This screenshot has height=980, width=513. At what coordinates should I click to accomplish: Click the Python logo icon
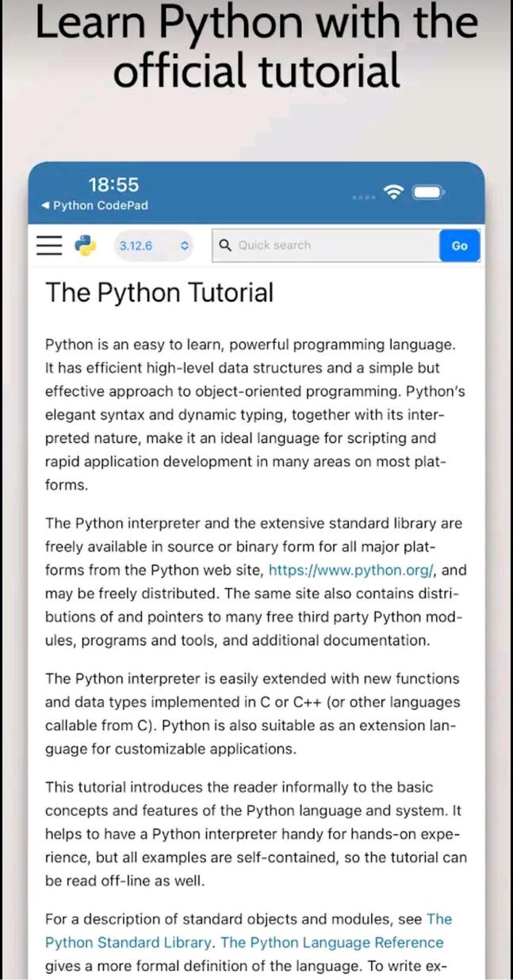(x=86, y=245)
